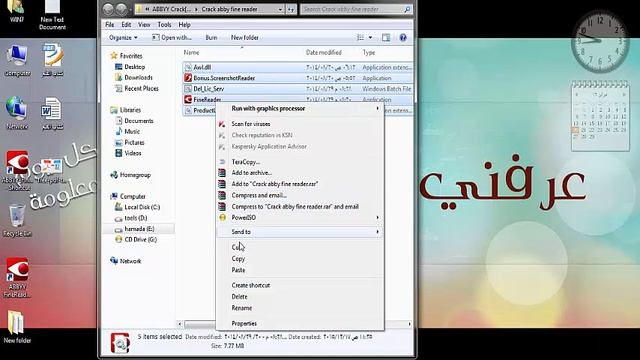The image size is (640, 360).
Task: Select Music library in navigation pane
Action: click(132, 131)
